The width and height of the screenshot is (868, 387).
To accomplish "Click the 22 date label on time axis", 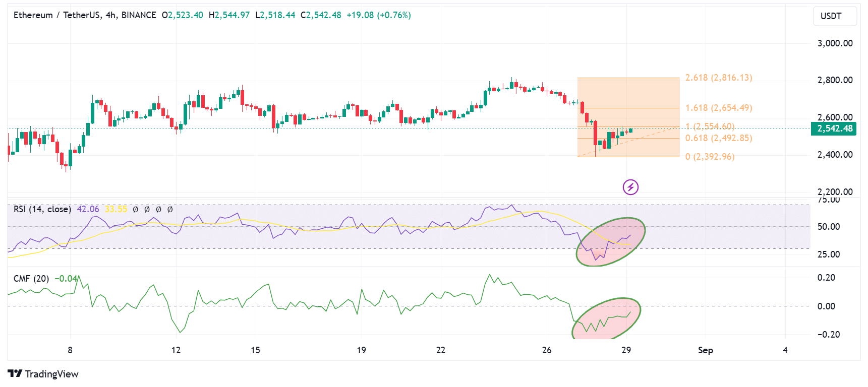I will pyautogui.click(x=441, y=350).
